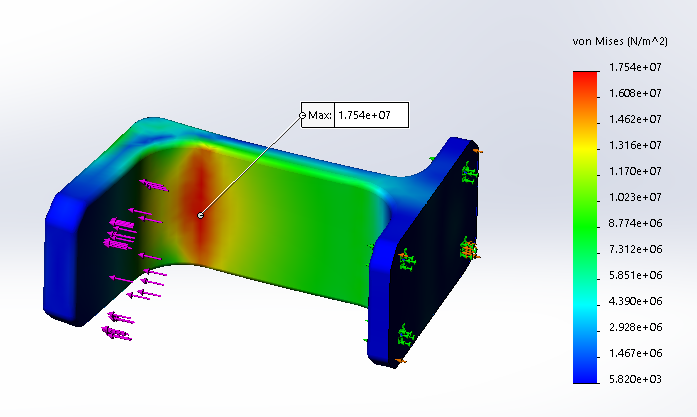Click legend value 1.467e+06

[635, 353]
